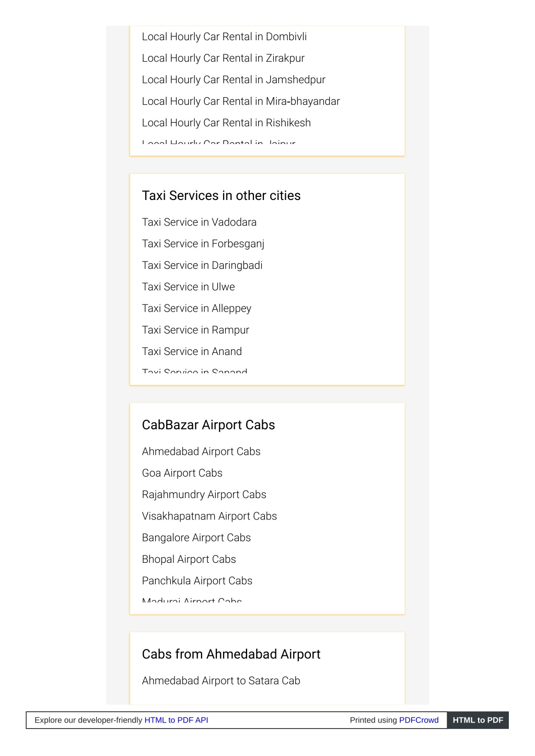
Task: Visit the PDFCrowd link in footer
Action: (419, 720)
